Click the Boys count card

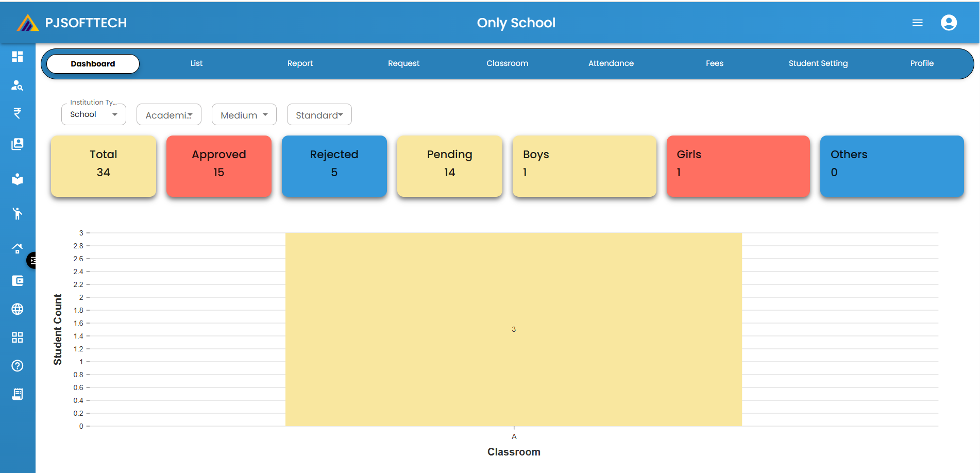click(584, 166)
